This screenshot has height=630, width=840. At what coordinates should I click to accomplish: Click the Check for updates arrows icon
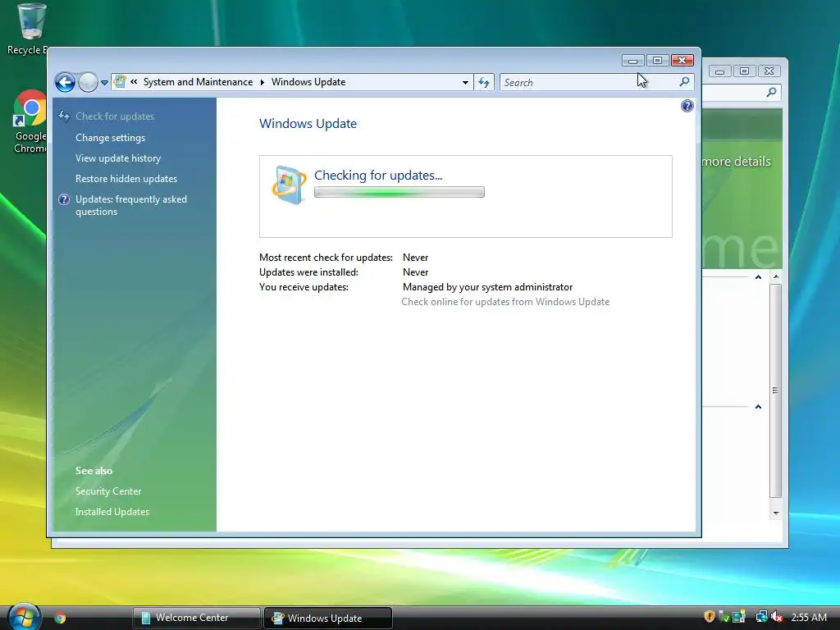point(64,116)
